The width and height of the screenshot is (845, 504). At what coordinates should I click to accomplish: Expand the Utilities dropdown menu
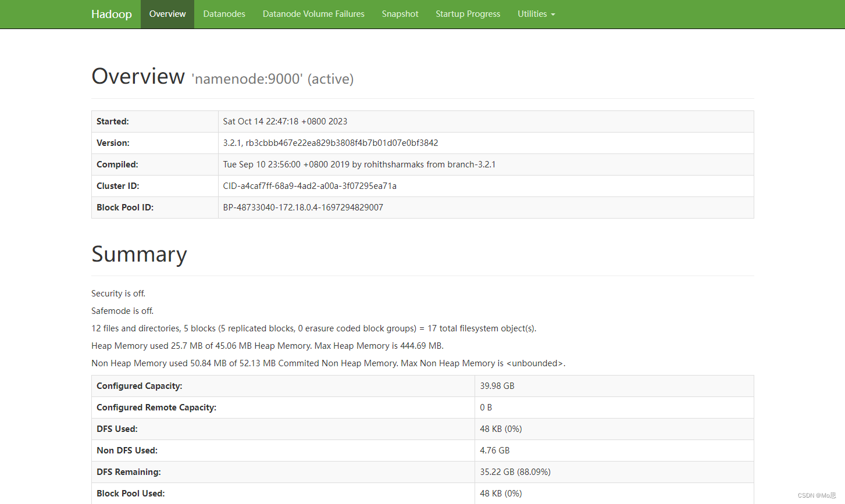(536, 14)
